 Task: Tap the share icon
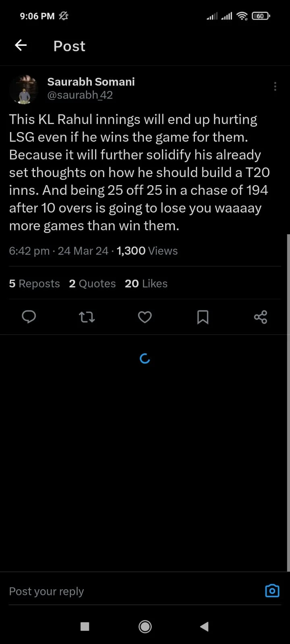tap(261, 317)
